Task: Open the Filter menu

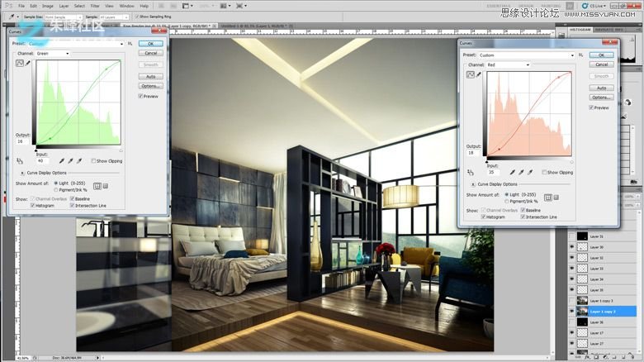Action: coord(95,6)
